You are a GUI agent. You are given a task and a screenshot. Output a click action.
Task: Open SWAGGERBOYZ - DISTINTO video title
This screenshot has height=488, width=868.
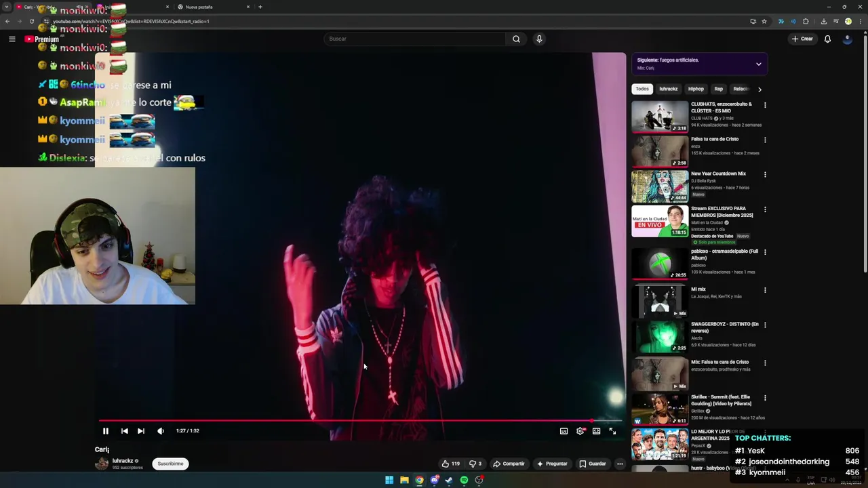pos(724,327)
